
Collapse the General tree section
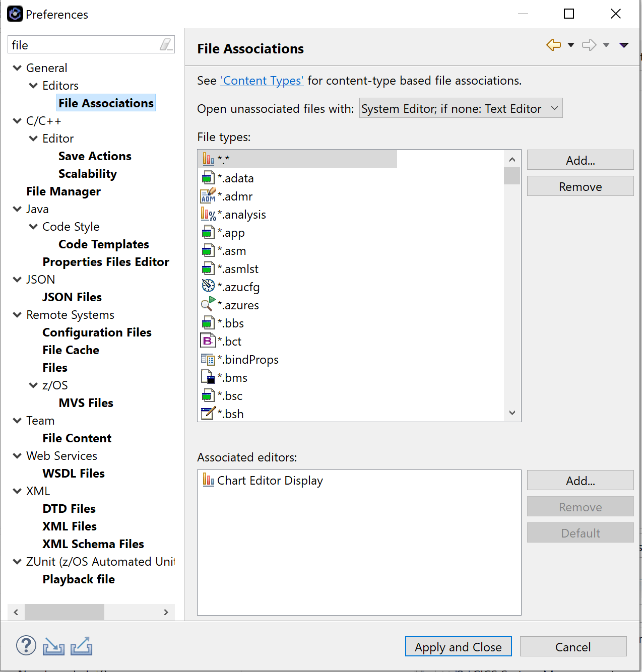17,68
